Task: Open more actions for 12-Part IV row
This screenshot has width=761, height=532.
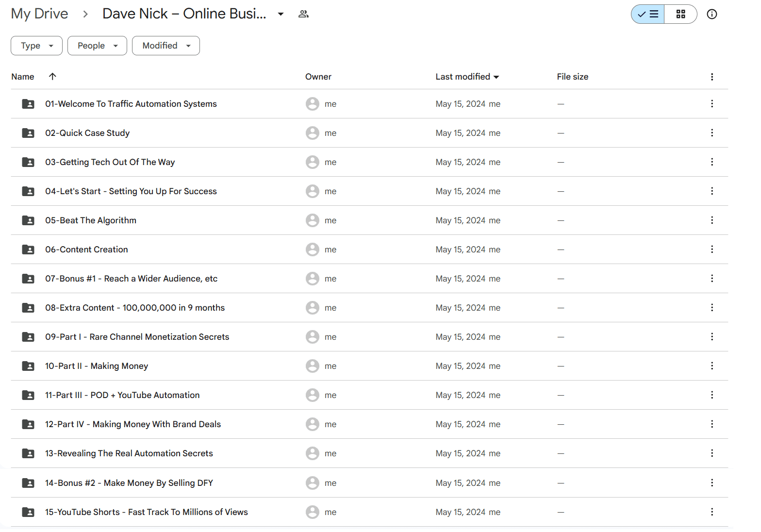Action: pos(712,424)
